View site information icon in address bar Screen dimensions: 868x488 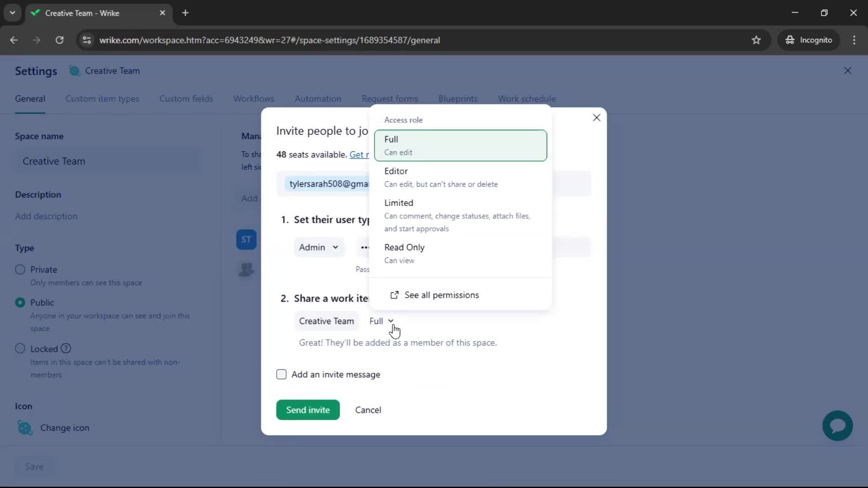click(x=87, y=40)
